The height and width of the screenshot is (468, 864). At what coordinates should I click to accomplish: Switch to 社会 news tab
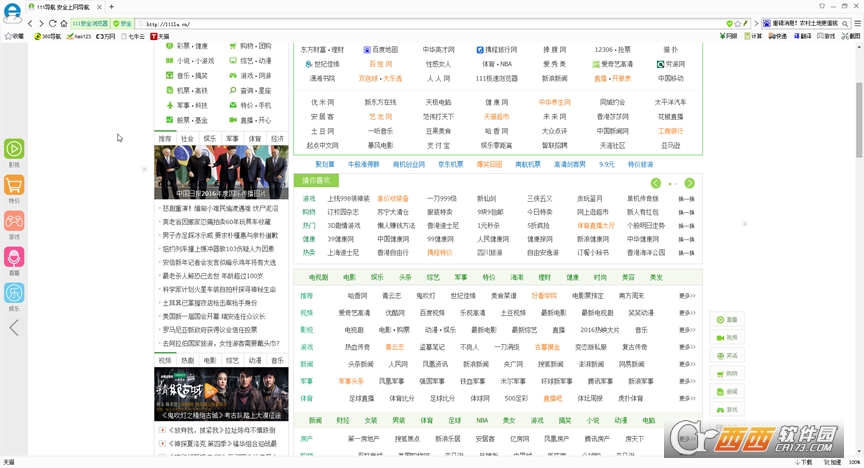[x=187, y=138]
